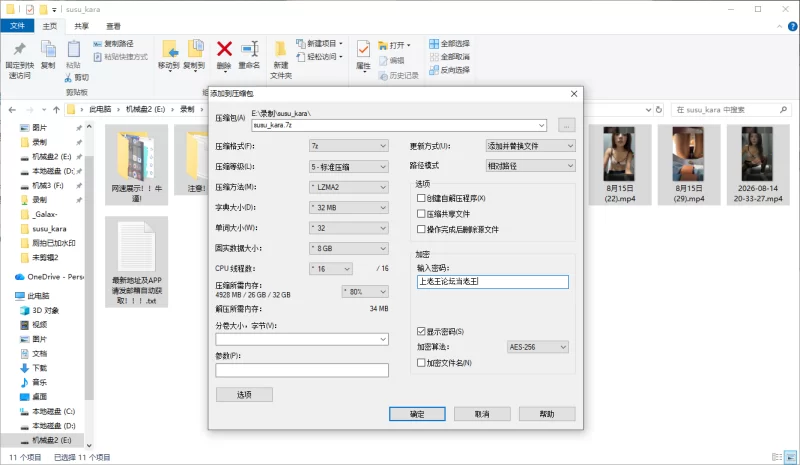Click Copy path in ribbon

pos(113,44)
